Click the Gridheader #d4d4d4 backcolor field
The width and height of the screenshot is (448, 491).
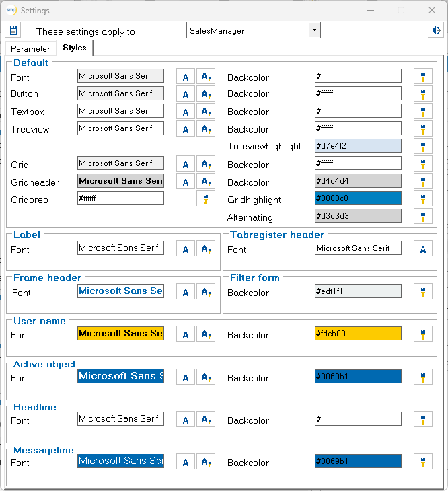pyautogui.click(x=358, y=181)
